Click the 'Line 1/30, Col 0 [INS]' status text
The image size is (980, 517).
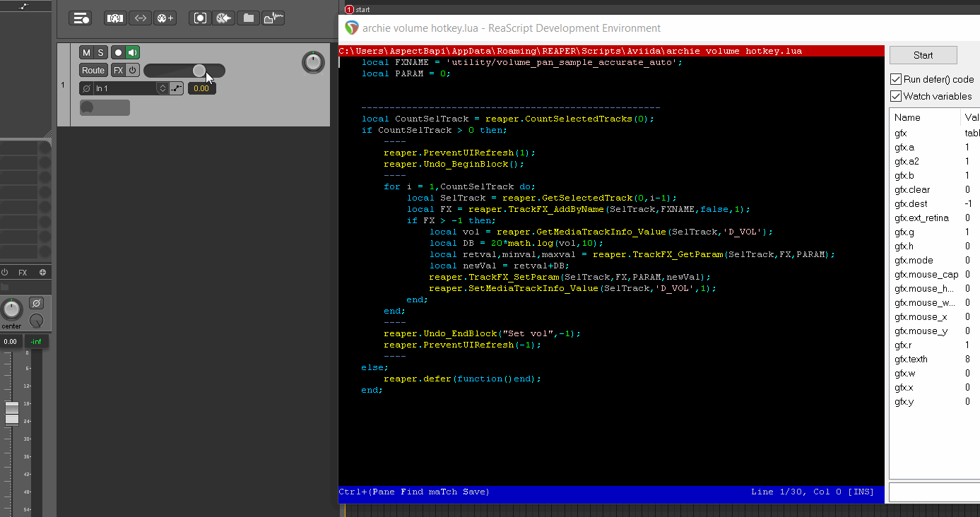coord(812,492)
